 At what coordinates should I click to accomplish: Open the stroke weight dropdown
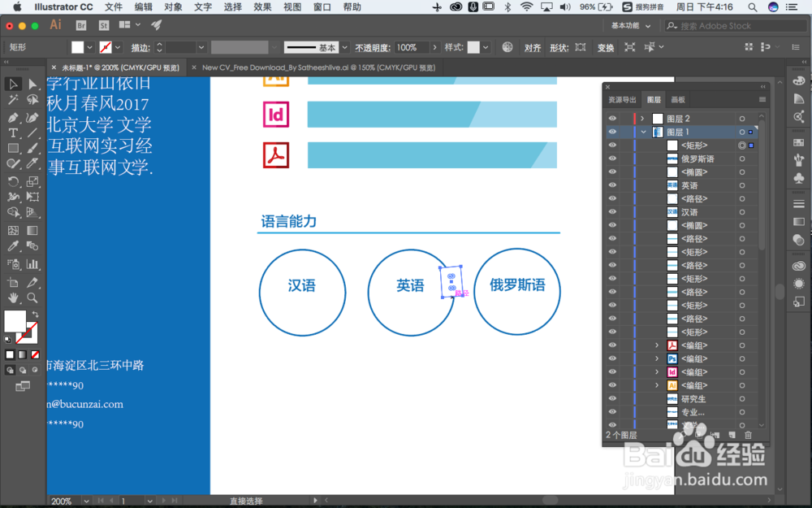tap(201, 47)
